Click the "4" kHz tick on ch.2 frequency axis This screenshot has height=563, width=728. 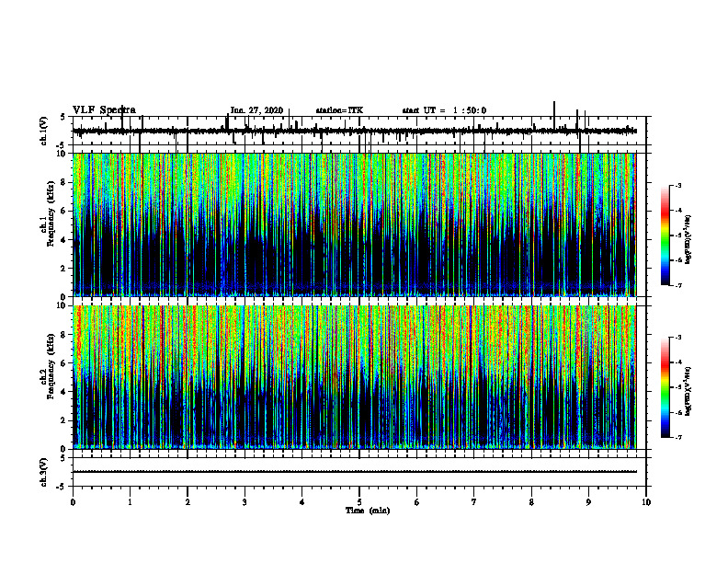click(x=64, y=392)
